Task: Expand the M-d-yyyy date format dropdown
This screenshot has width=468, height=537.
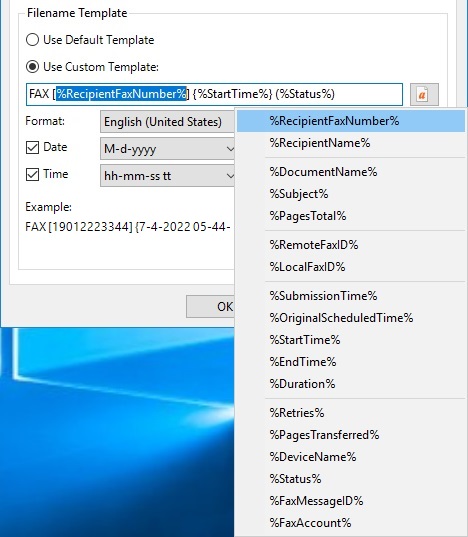Action: click(167, 149)
